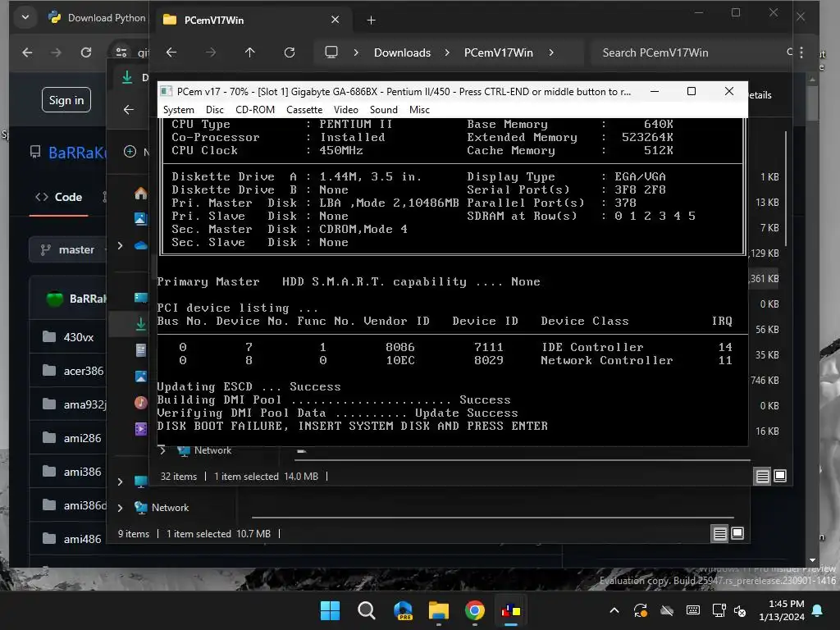This screenshot has width=840, height=630.
Task: Open Windows taskbar Search
Action: point(367,610)
